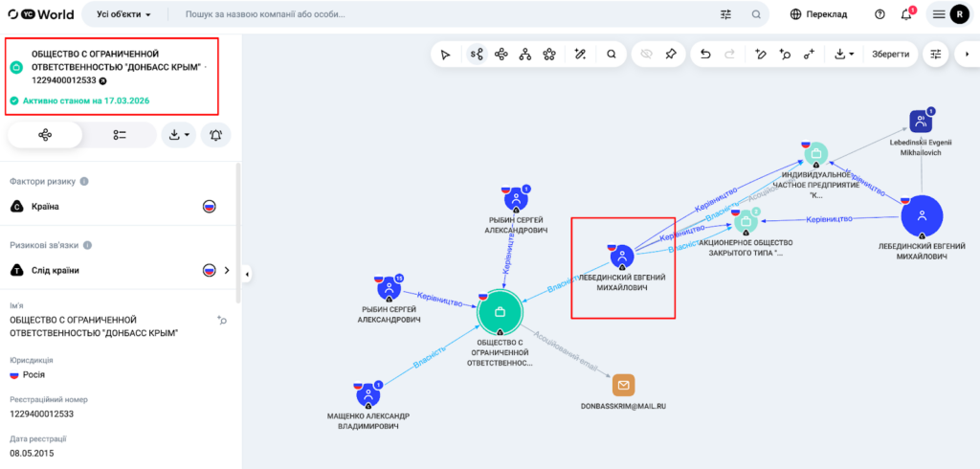
Task: Click the magic wand tool in toolbar
Action: 580,55
